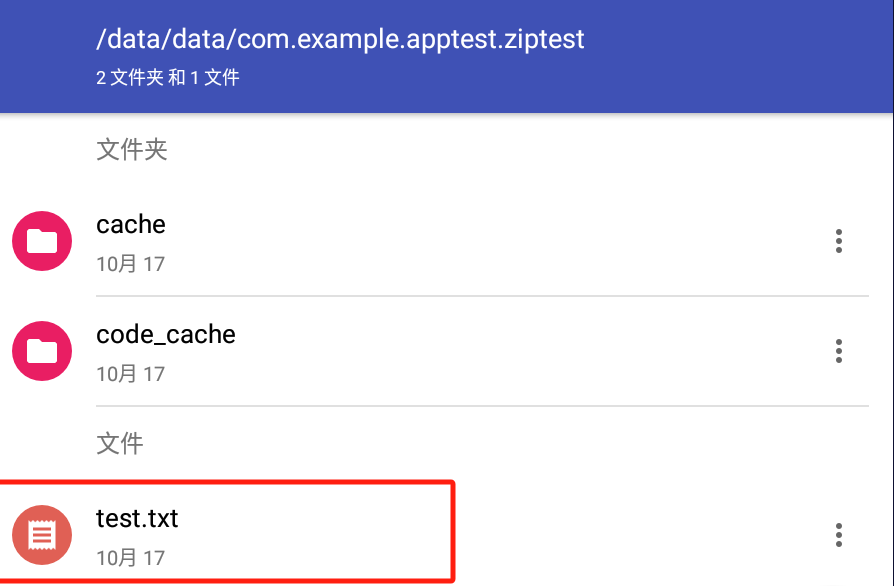The width and height of the screenshot is (894, 586).
Task: Click the 10月 17 date under cache
Action: [131, 264]
